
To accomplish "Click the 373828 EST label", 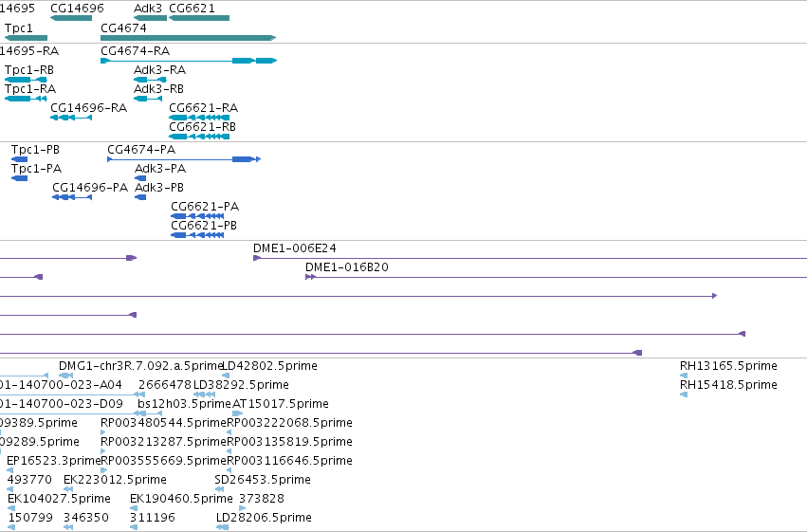I will click(262, 499).
